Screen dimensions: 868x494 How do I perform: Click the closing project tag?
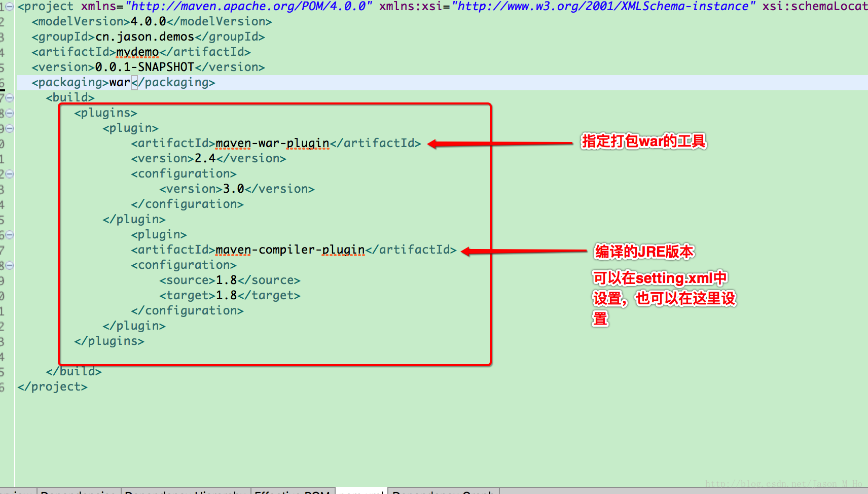(x=52, y=387)
